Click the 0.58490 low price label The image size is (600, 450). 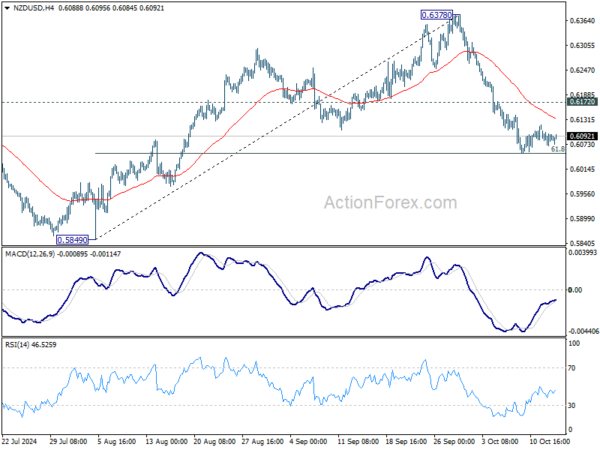point(72,240)
